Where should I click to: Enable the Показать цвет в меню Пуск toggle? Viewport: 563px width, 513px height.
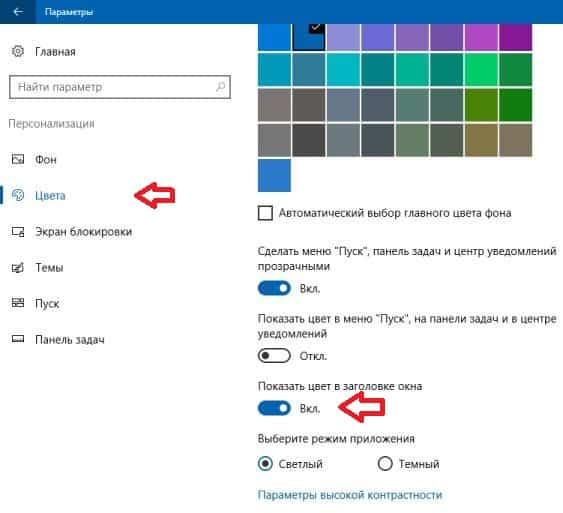tap(274, 356)
